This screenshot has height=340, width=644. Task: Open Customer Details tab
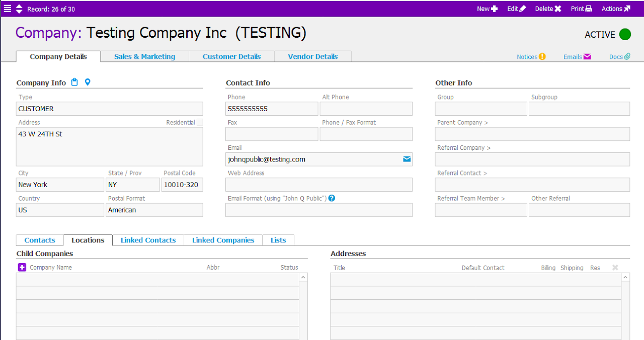[231, 56]
